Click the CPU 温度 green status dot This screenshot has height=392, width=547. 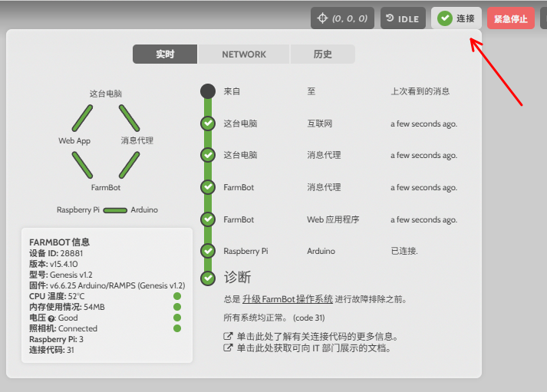tap(177, 296)
